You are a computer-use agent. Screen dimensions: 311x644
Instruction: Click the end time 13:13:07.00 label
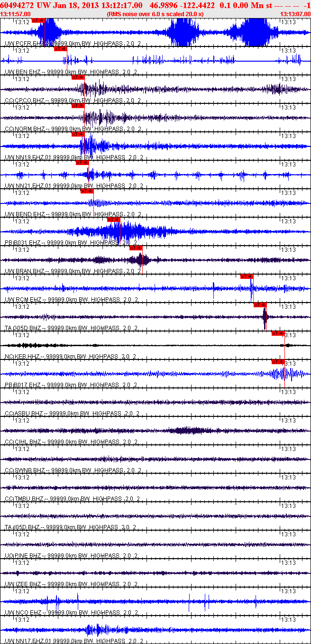pos(295,14)
